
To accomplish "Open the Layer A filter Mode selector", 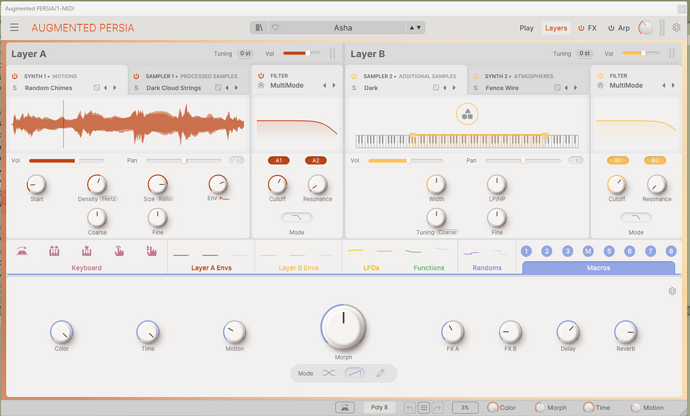I will click(x=297, y=217).
